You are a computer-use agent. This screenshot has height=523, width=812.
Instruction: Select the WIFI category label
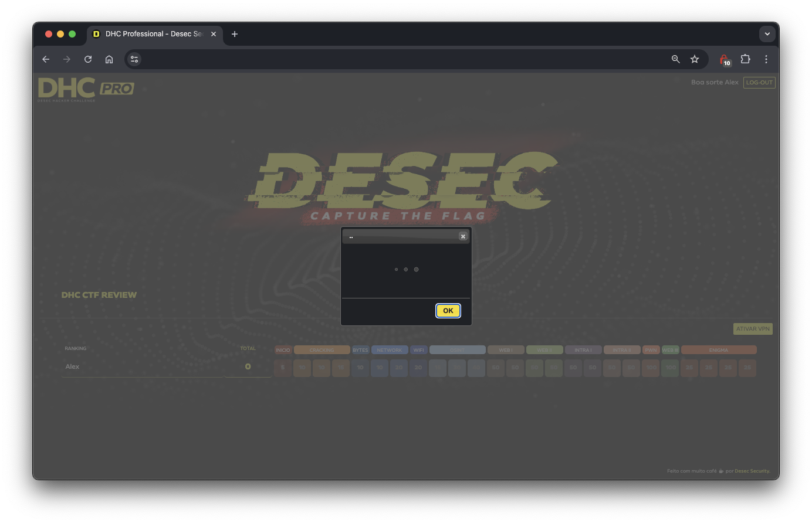(418, 350)
